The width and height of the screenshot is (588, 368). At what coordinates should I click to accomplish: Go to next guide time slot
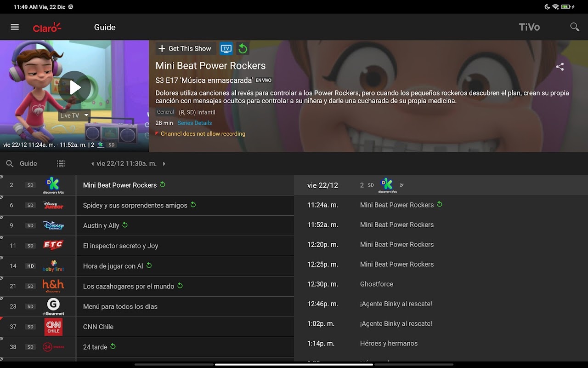(x=164, y=164)
